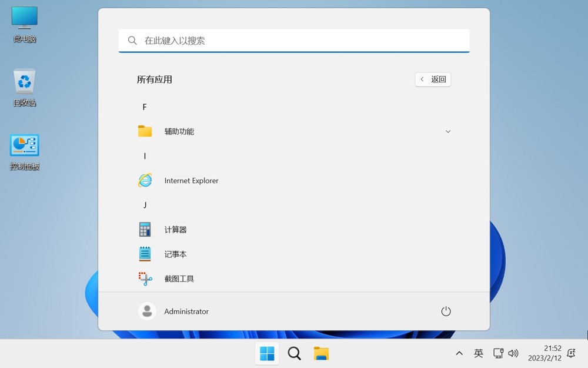Click the letter F section header

pyautogui.click(x=145, y=107)
